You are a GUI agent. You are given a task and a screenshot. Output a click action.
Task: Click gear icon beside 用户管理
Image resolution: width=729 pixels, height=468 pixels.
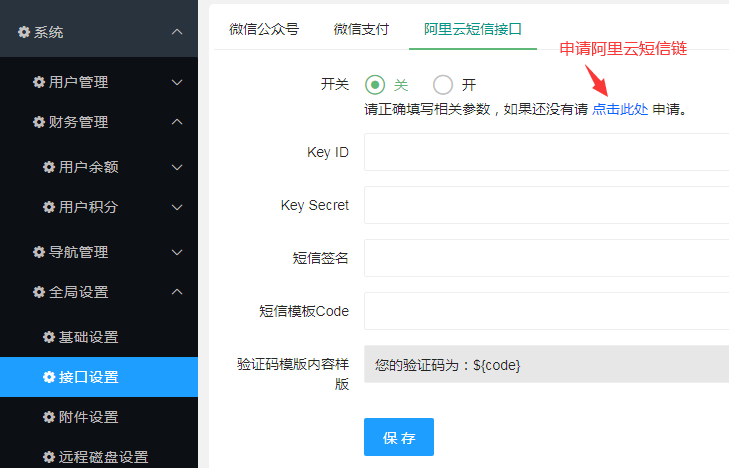tap(39, 82)
